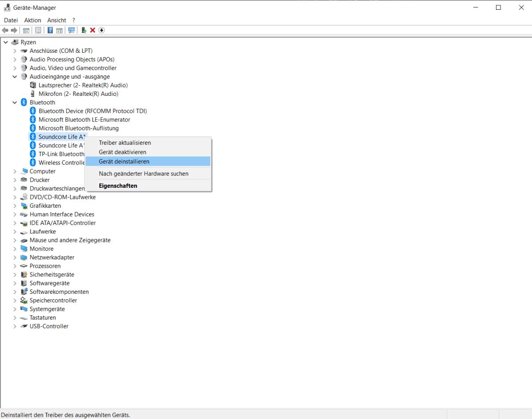The width and height of the screenshot is (532, 419).
Task: Select Treiber aktualisieren in context menu
Action: click(125, 142)
